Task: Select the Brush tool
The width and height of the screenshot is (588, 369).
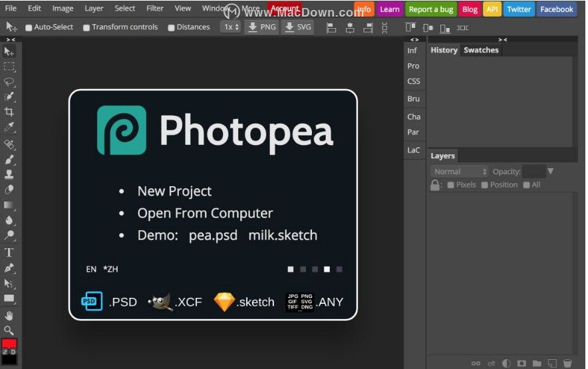Action: point(9,160)
